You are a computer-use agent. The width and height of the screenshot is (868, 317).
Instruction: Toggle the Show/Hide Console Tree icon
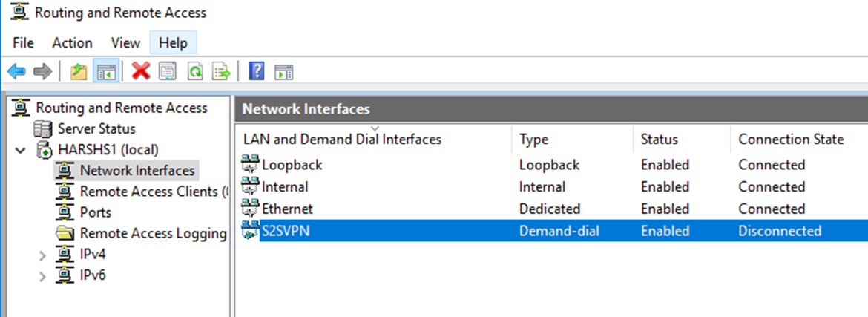click(106, 71)
